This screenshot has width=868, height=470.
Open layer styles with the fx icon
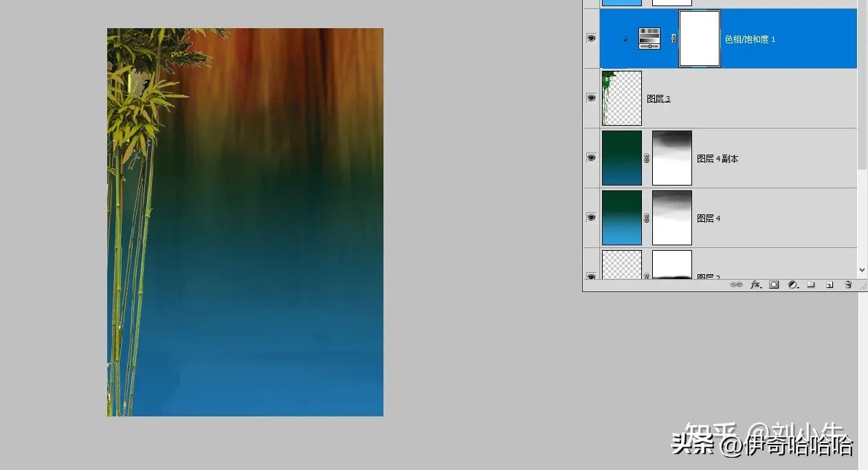click(755, 284)
